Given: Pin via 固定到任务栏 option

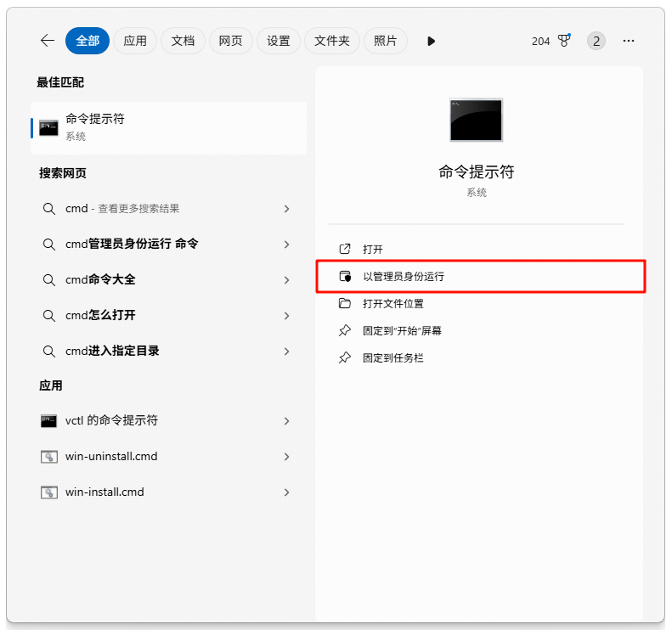Looking at the screenshot, I should tap(393, 358).
